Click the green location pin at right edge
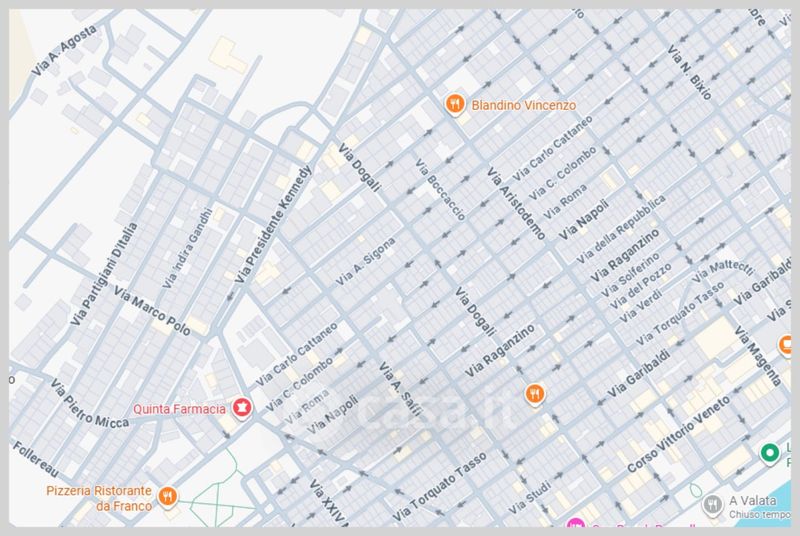800x536 pixels. [769, 454]
